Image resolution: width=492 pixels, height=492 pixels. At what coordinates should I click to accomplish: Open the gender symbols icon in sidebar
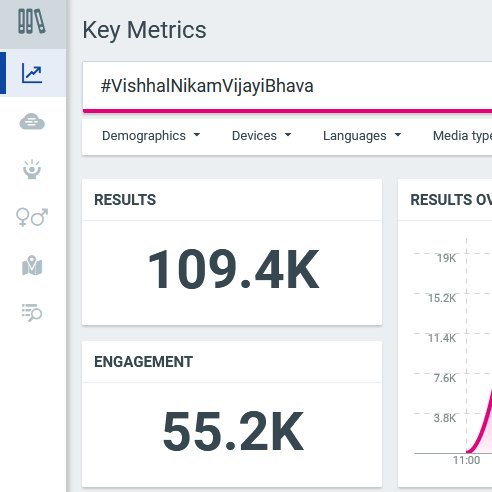pyautogui.click(x=32, y=217)
